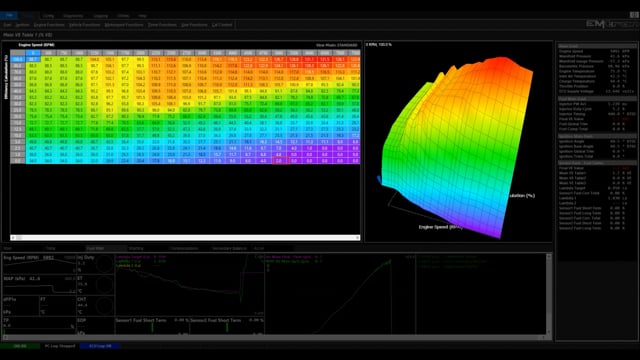Click the PC Log Stopped status indicator
Image resolution: width=640 pixels, height=360 pixels.
60,346
